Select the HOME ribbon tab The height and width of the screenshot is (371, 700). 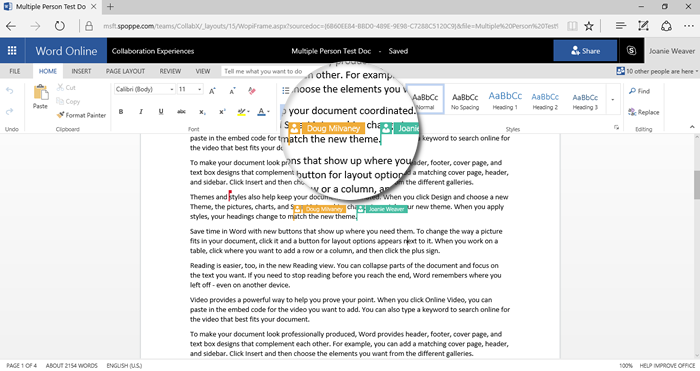[x=48, y=71]
